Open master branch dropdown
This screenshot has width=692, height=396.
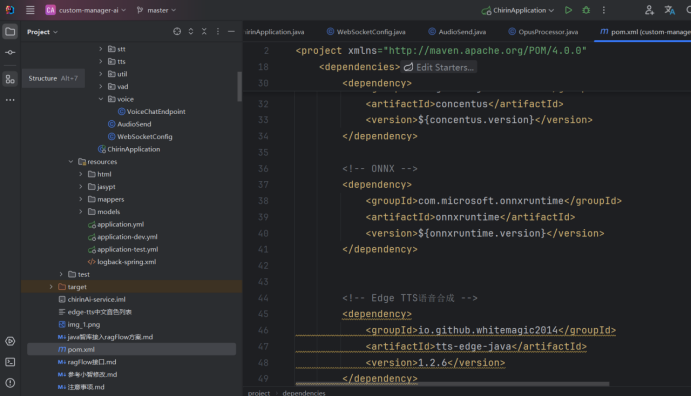(156, 10)
